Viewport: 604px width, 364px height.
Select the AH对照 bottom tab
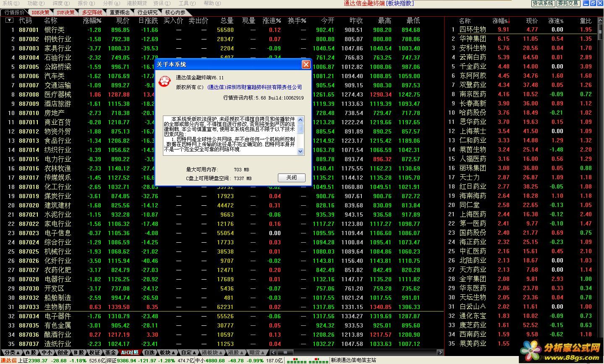click(130, 353)
